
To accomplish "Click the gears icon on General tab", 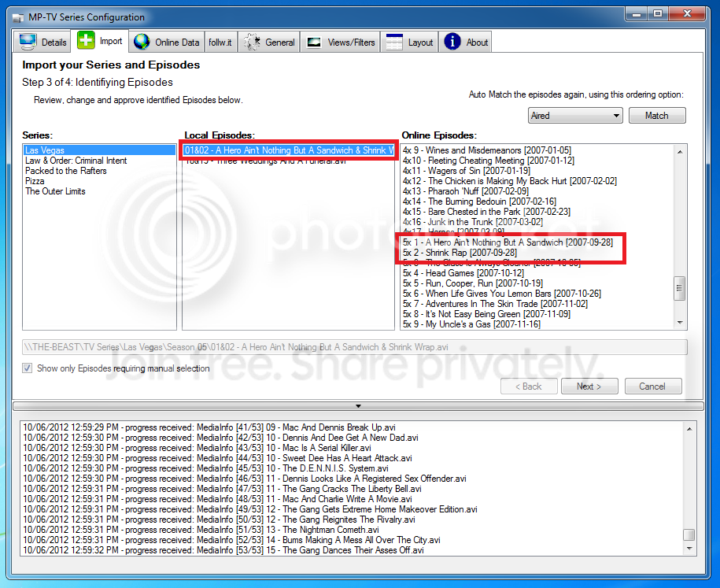I will (x=252, y=42).
